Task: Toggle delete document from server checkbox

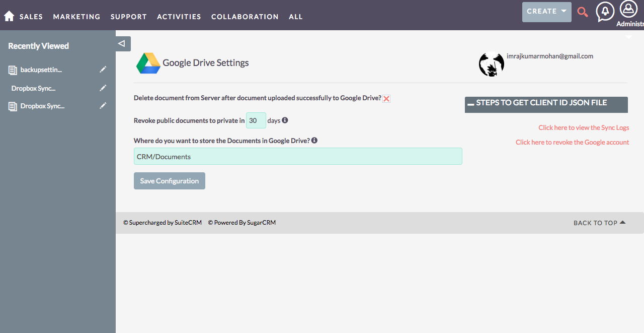Action: [x=386, y=99]
